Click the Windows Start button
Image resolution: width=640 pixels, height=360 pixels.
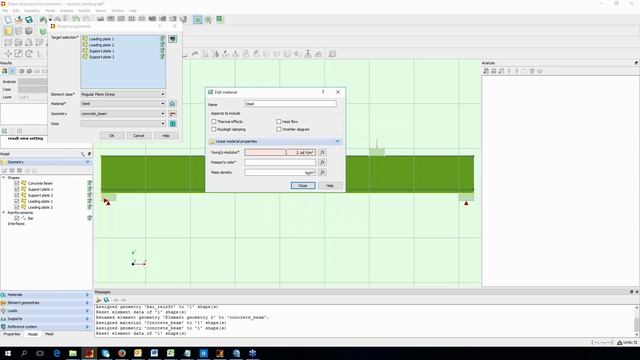(8, 353)
